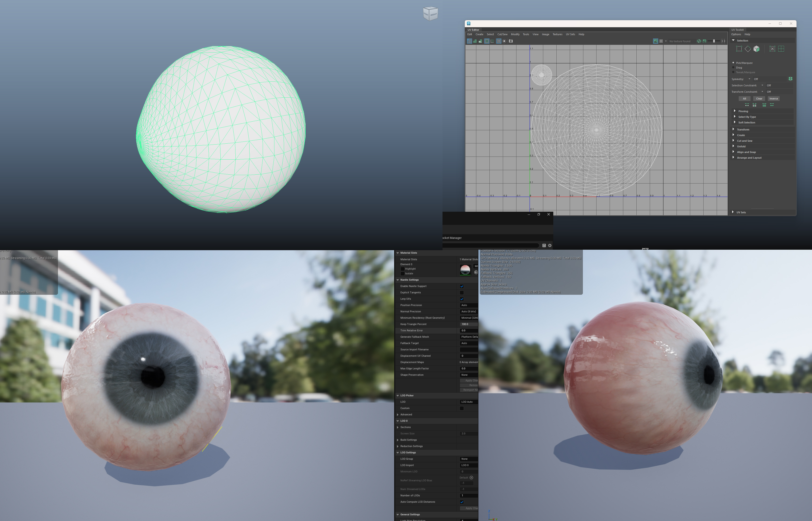Screen dimensions: 812x521
Task: Click the view cube in the Maya viewport
Action: [x=431, y=14]
